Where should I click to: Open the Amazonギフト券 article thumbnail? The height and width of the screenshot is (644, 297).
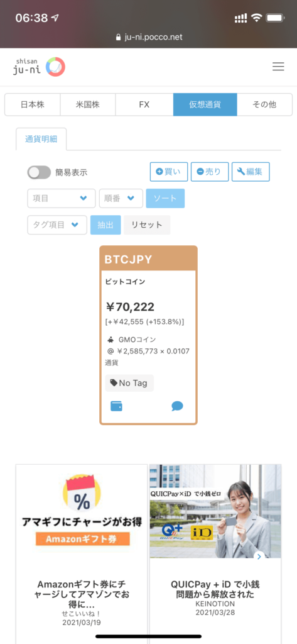tap(82, 511)
